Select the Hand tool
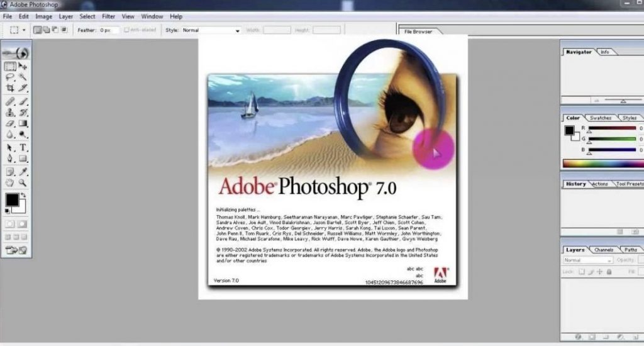 (x=10, y=183)
